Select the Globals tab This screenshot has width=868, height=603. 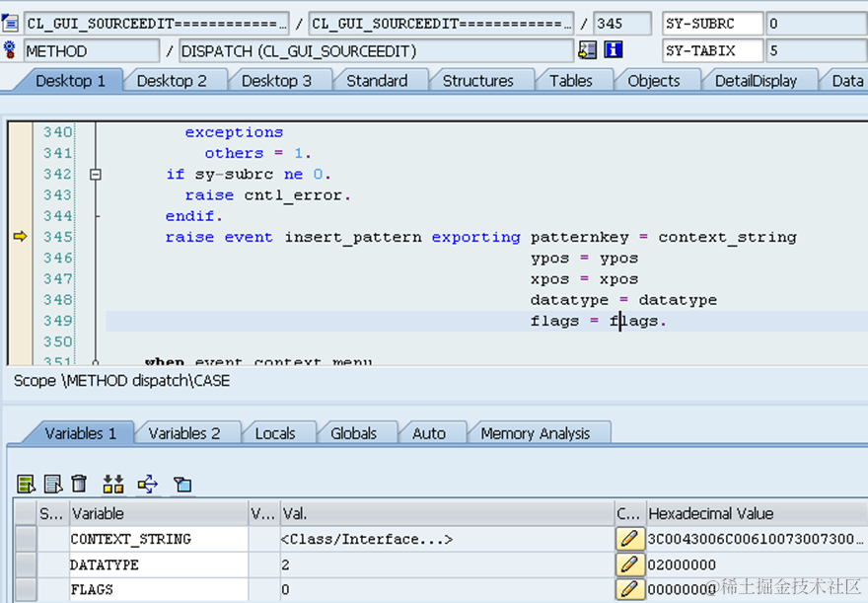[x=353, y=433]
